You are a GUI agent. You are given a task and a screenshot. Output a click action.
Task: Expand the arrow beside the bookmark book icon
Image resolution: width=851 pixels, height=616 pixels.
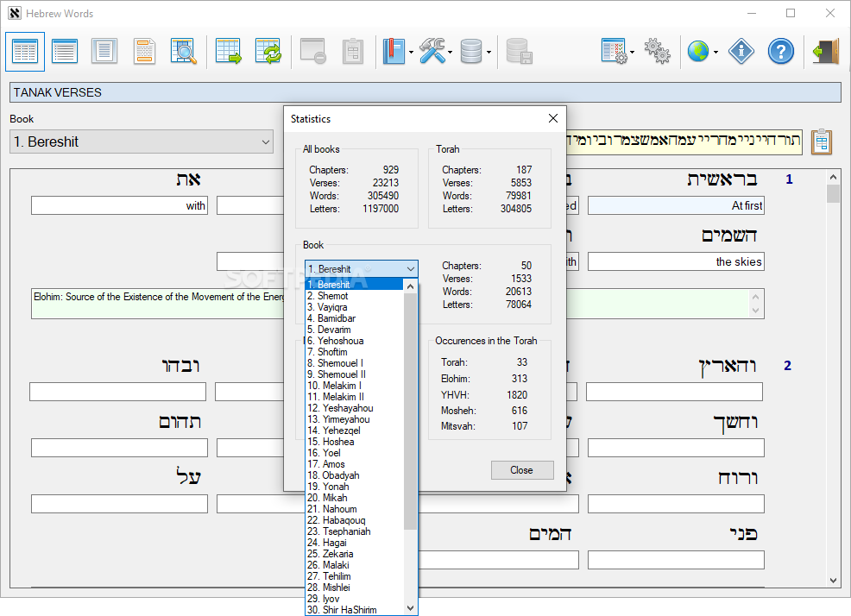[411, 53]
